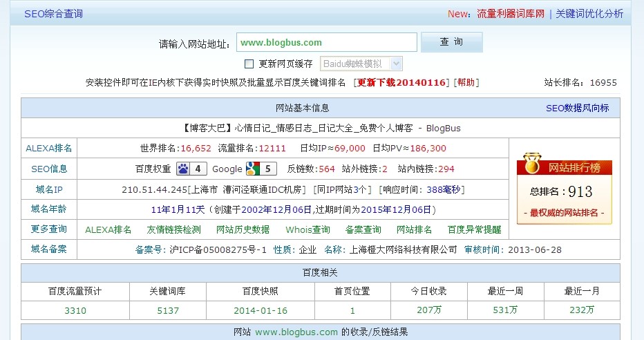This screenshot has height=340, width=644.
Task: Click domain age 11年1月11天
Action: click(178, 210)
